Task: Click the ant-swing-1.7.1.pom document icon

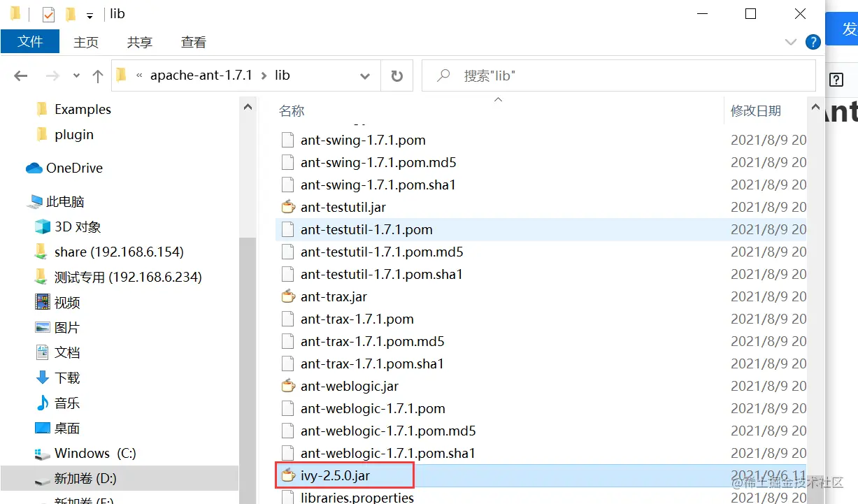Action: [287, 140]
